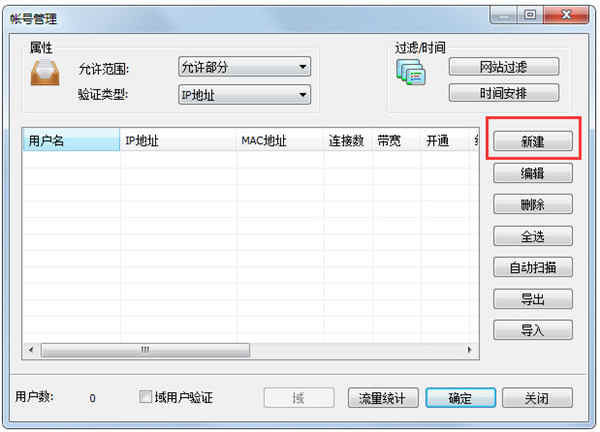Click the horizontal scrollbar right arrow
The width and height of the screenshot is (600, 432).
(x=470, y=349)
